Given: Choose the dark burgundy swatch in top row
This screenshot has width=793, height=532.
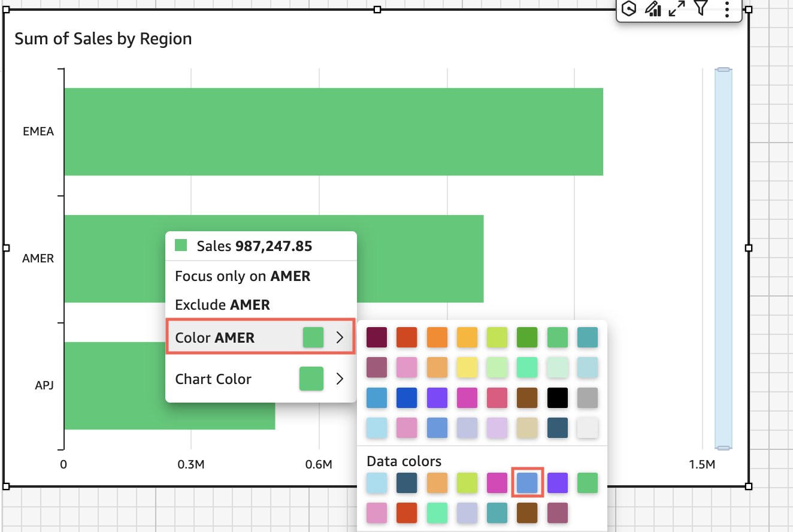Looking at the screenshot, I should pos(377,337).
